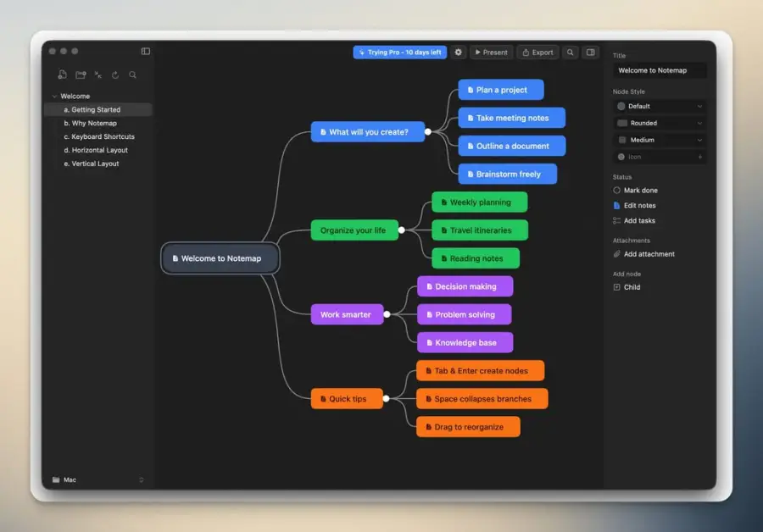Collapse the Quick tips branch dot

[386, 399]
